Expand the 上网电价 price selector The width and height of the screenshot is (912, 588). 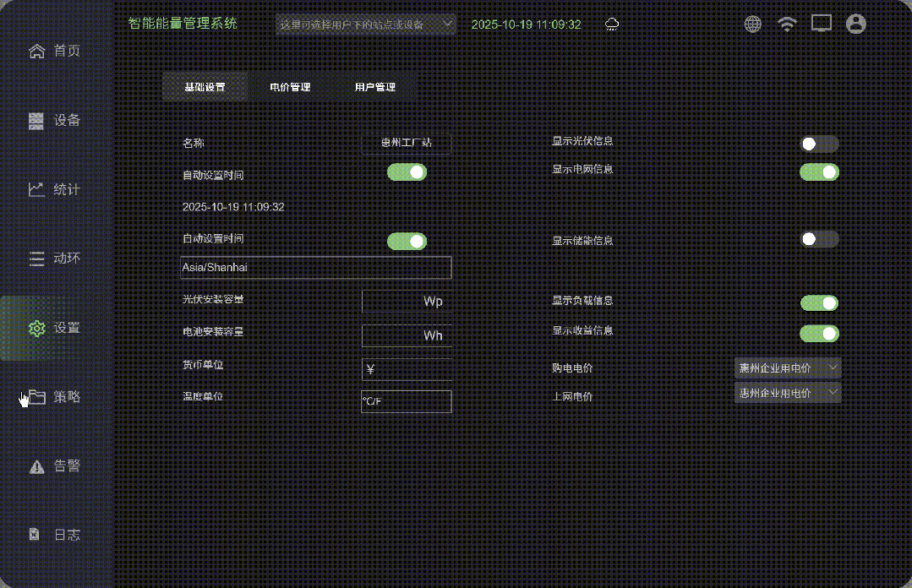point(786,392)
